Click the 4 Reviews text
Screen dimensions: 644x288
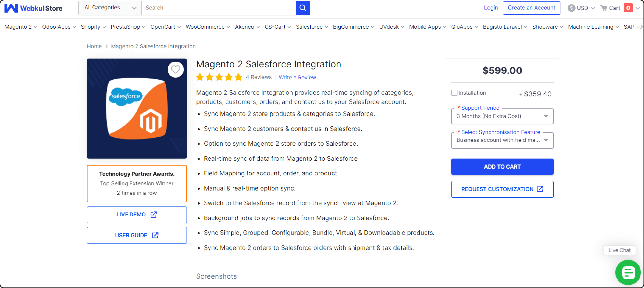pyautogui.click(x=259, y=77)
